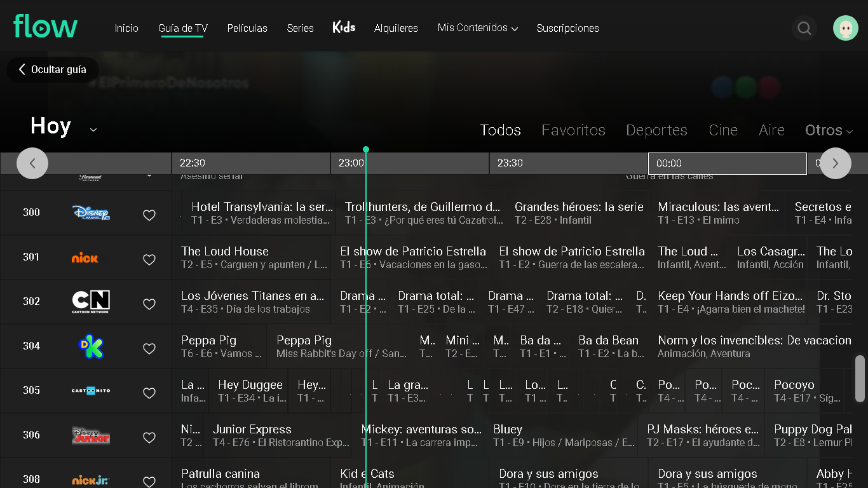This screenshot has height=488, width=868.
Task: Open the Kids section
Action: pos(344,27)
